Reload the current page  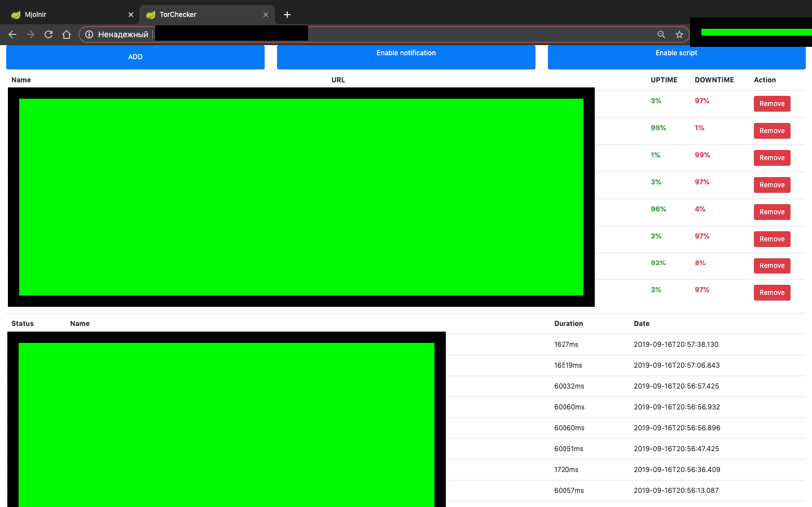click(x=48, y=34)
